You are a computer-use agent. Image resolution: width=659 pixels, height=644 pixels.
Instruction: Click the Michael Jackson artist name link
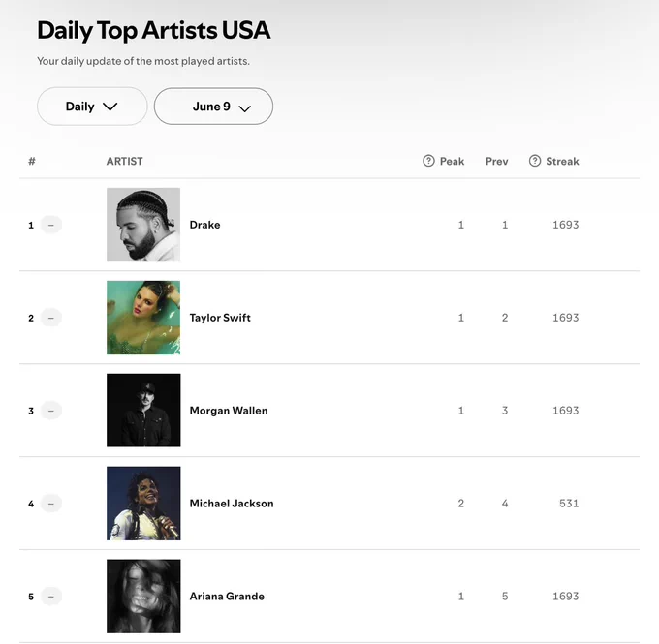232,504
